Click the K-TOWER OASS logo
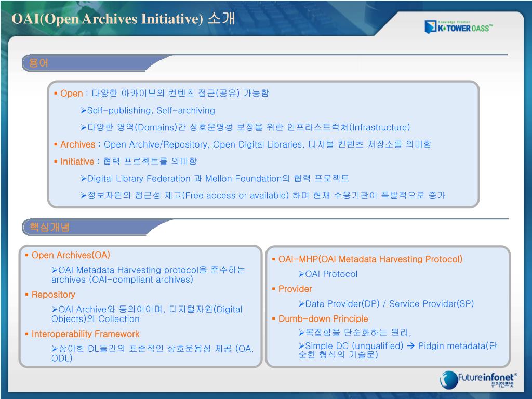 (x=458, y=26)
